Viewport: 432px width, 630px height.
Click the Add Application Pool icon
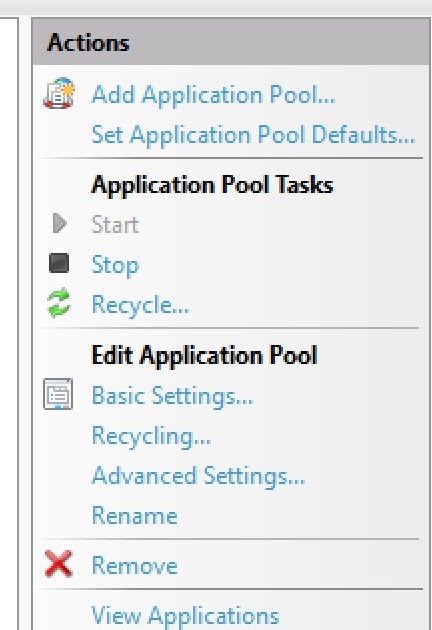(x=59, y=93)
